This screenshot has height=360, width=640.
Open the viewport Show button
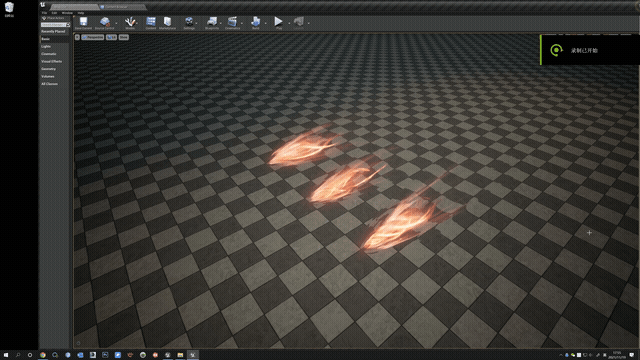click(123, 37)
